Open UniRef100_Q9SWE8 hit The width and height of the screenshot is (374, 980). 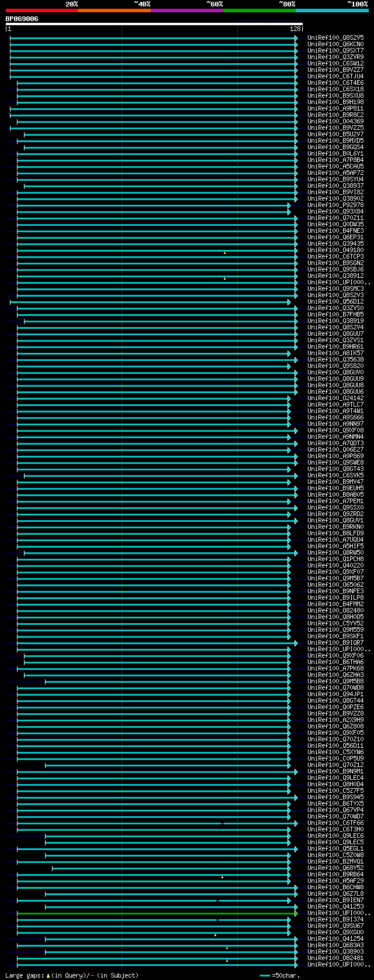pyautogui.click(x=335, y=462)
